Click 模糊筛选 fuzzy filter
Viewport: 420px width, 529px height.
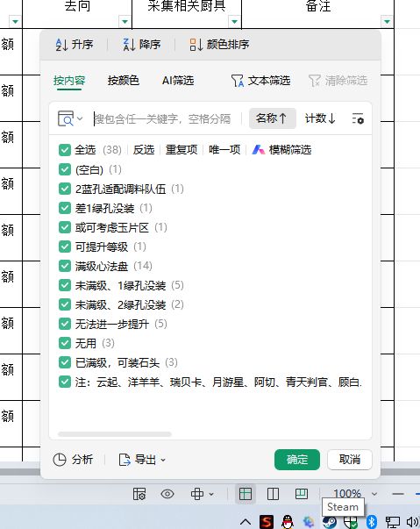click(281, 149)
